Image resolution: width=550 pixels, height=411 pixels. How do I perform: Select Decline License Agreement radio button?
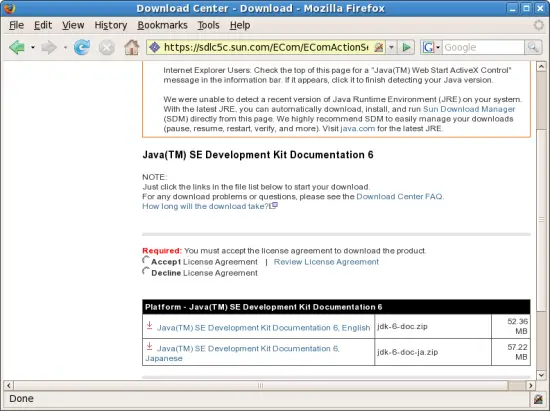coord(146,271)
